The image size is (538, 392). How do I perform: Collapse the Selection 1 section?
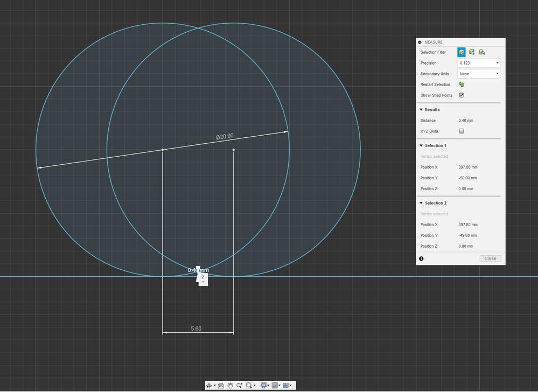point(421,145)
